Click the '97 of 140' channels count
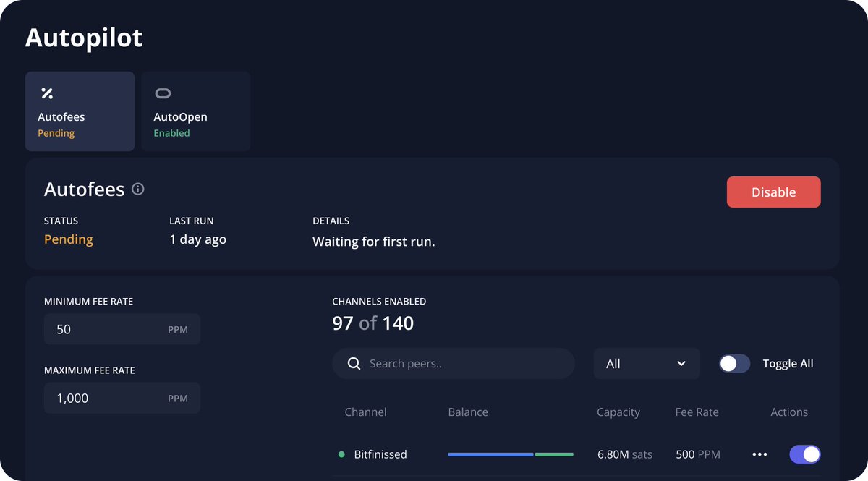This screenshot has height=481, width=868. click(373, 323)
